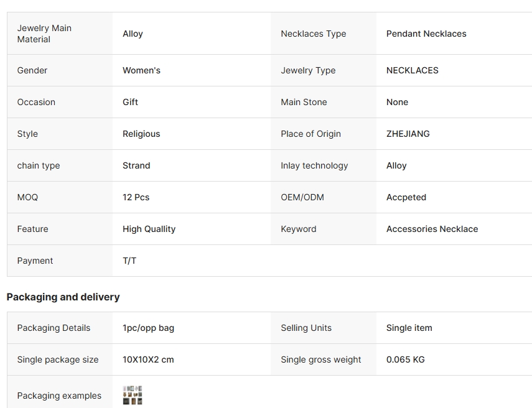532x408 pixels.
Task: Click the NECKLACES jewelry type value
Action: click(412, 70)
